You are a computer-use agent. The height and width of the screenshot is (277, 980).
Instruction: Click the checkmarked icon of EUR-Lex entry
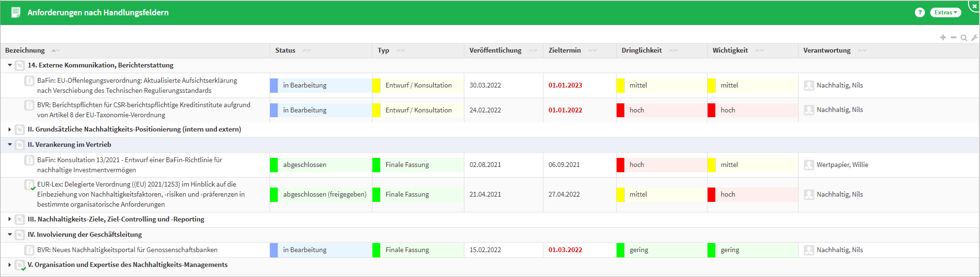30,185
